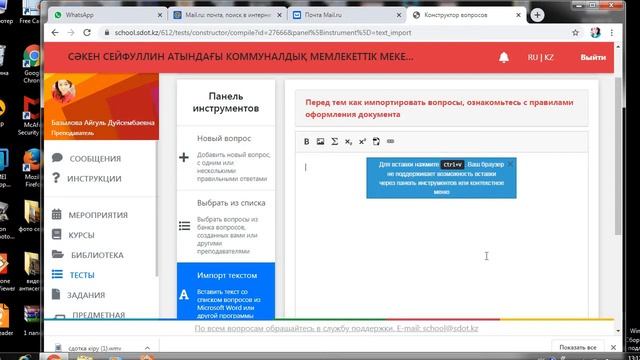Viewport: 640px width, 360px height.
Task: Switch to the Почта Mail.ru tab
Action: pyautogui.click(x=347, y=15)
